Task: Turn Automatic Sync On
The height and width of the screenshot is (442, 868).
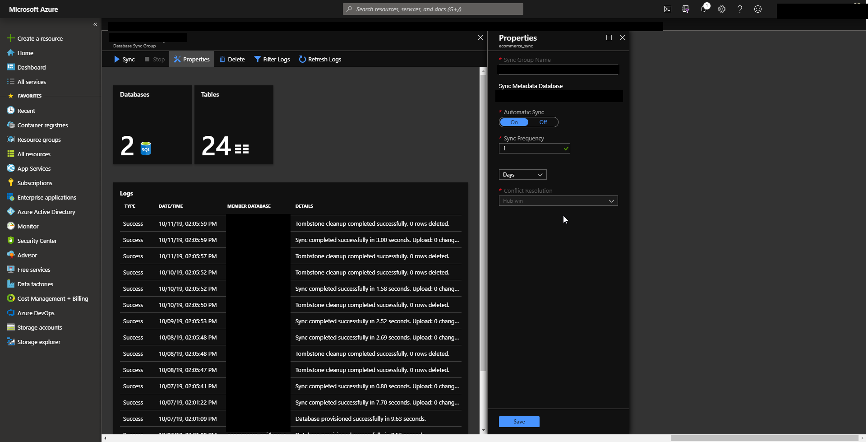Action: (x=514, y=122)
